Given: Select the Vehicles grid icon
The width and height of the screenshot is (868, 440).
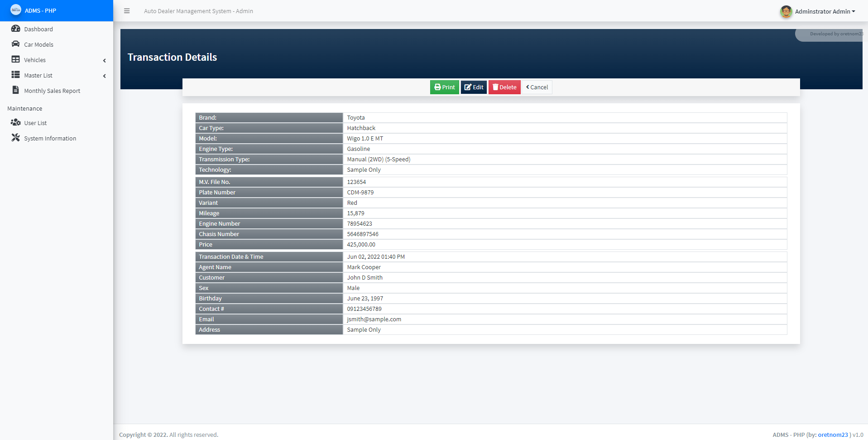Looking at the screenshot, I should click(15, 59).
